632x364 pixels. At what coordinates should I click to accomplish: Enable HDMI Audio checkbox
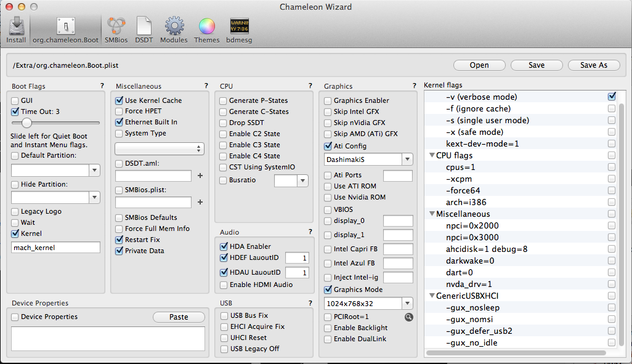(x=224, y=285)
